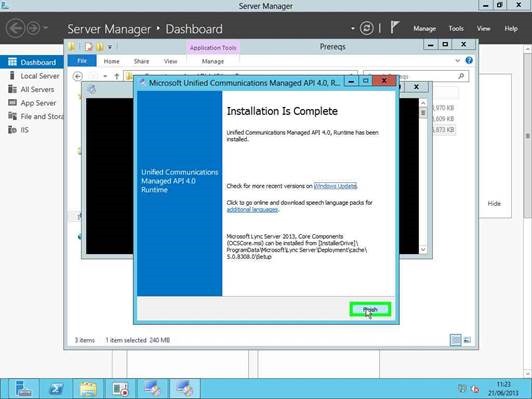Switch to the Share ribbon tab

coord(141,61)
